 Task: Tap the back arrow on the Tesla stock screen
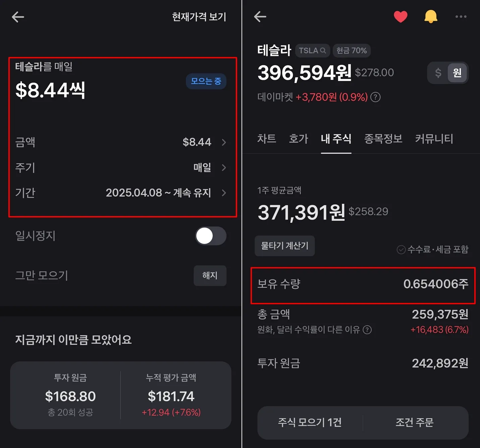coord(260,16)
